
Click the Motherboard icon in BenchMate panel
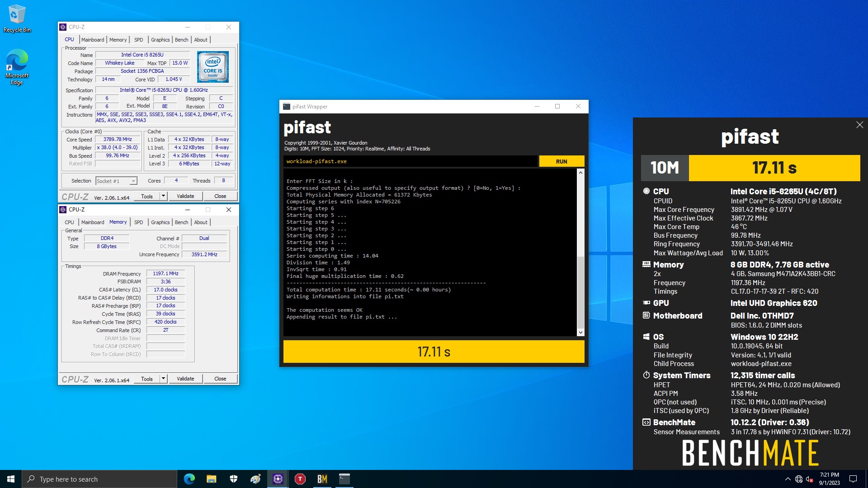click(646, 315)
